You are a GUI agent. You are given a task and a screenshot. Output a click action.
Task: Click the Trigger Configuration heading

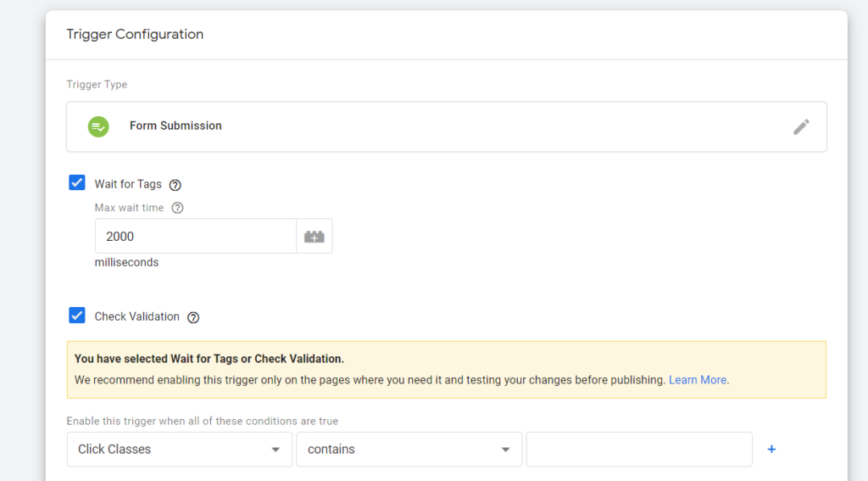click(135, 35)
